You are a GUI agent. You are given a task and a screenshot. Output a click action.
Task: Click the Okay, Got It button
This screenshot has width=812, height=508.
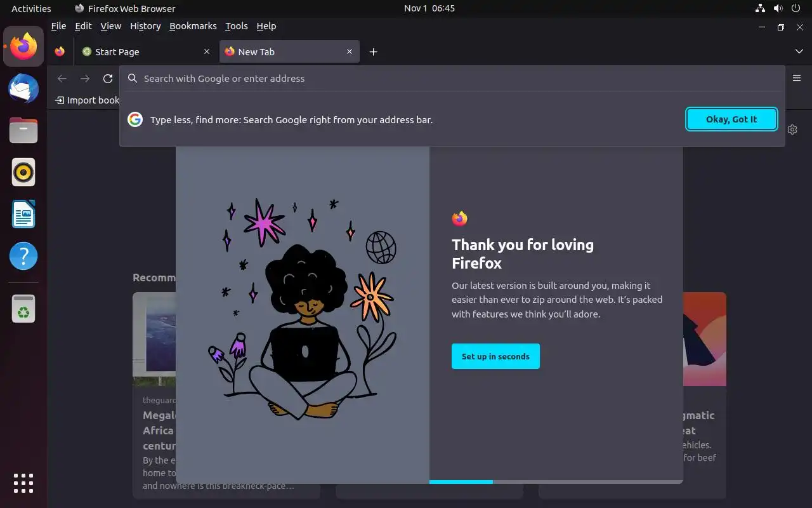(731, 119)
